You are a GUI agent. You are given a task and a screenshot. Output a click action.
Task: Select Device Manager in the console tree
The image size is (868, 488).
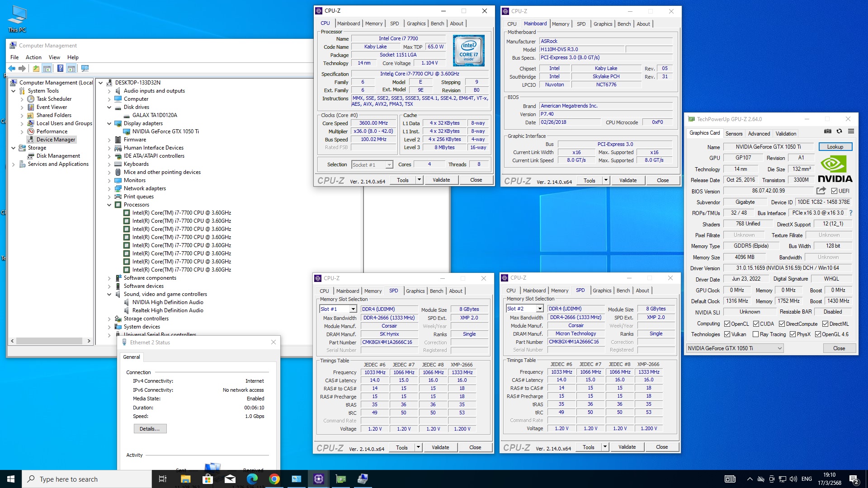(56, 140)
